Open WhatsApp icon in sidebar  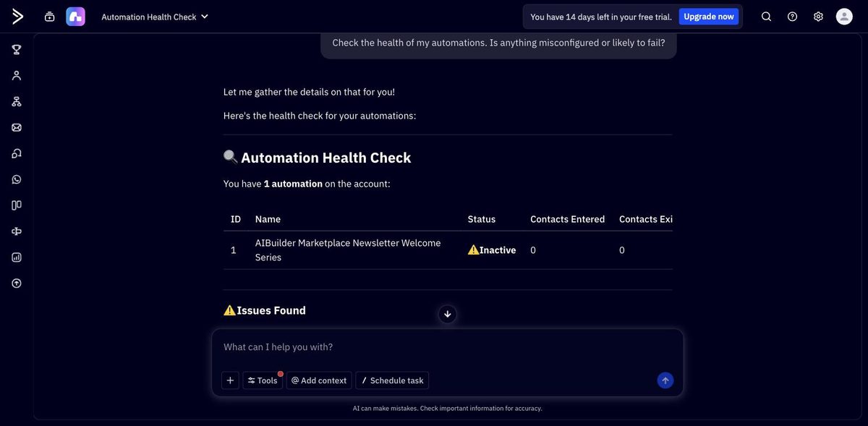17,179
